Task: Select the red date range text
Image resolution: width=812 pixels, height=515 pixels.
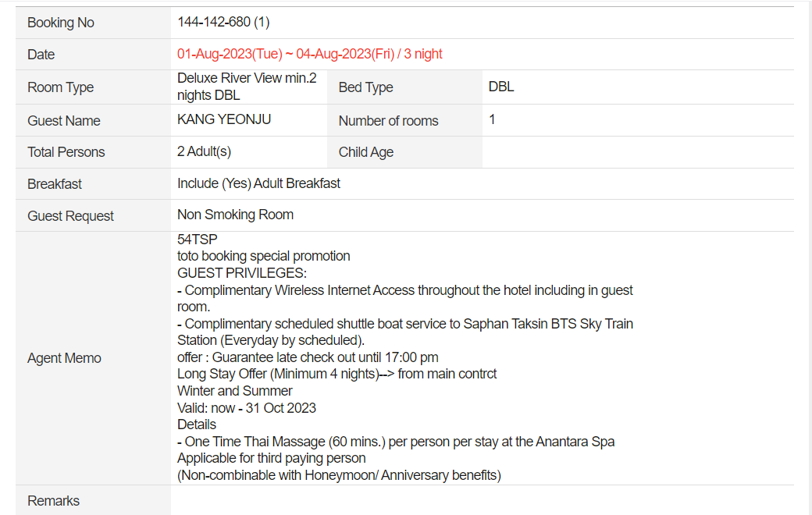Action: click(x=310, y=54)
